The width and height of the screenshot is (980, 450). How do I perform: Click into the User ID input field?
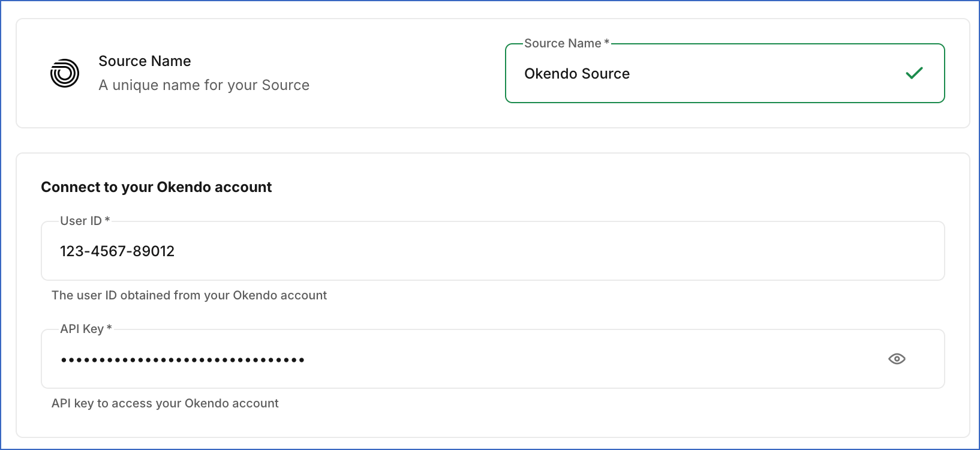point(492,251)
